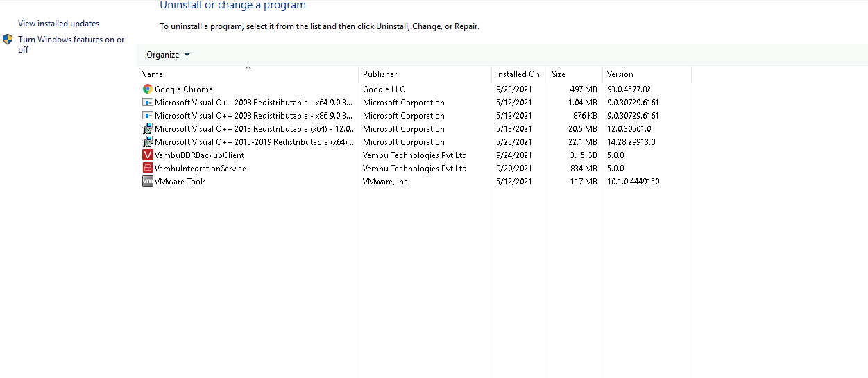Sort programs by Size column

click(x=559, y=74)
